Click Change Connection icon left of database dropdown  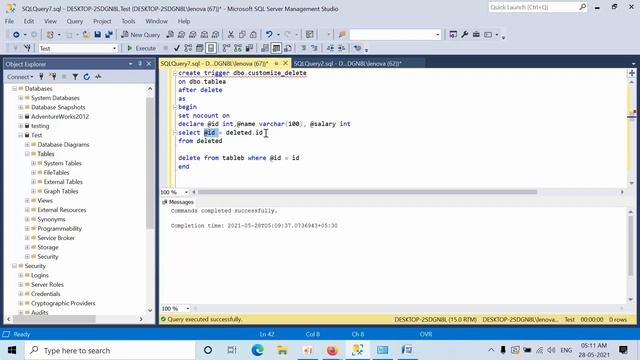[x=27, y=48]
